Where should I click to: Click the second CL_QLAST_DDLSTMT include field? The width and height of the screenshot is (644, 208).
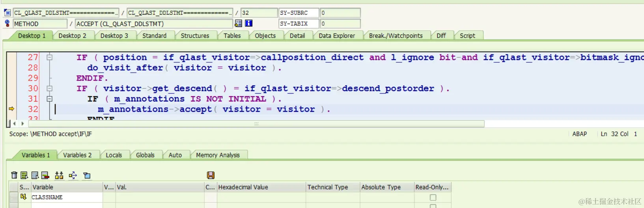179,13
